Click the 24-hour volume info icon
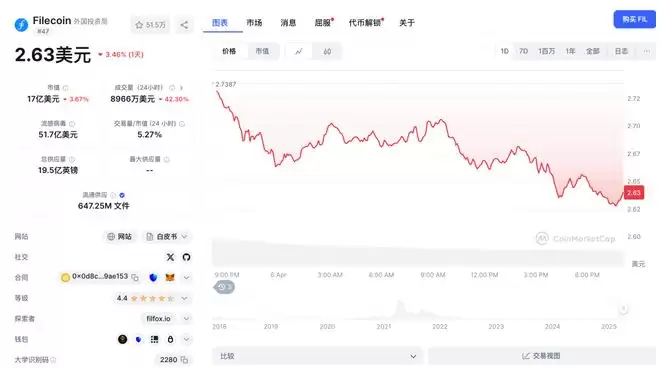This screenshot has height=368, width=660. click(172, 88)
